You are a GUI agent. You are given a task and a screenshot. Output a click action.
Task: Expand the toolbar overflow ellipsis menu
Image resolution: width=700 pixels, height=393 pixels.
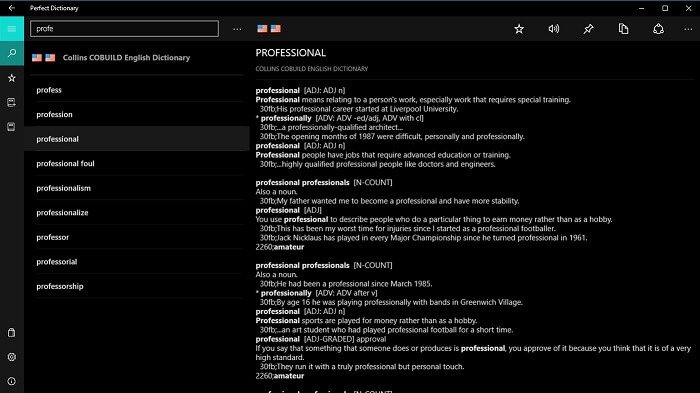coord(688,29)
